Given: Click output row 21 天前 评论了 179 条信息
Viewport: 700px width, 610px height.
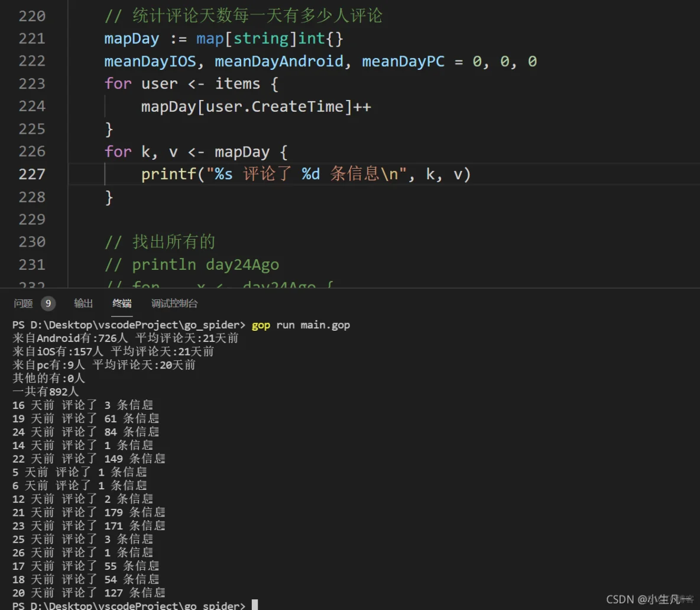Looking at the screenshot, I should 89,512.
